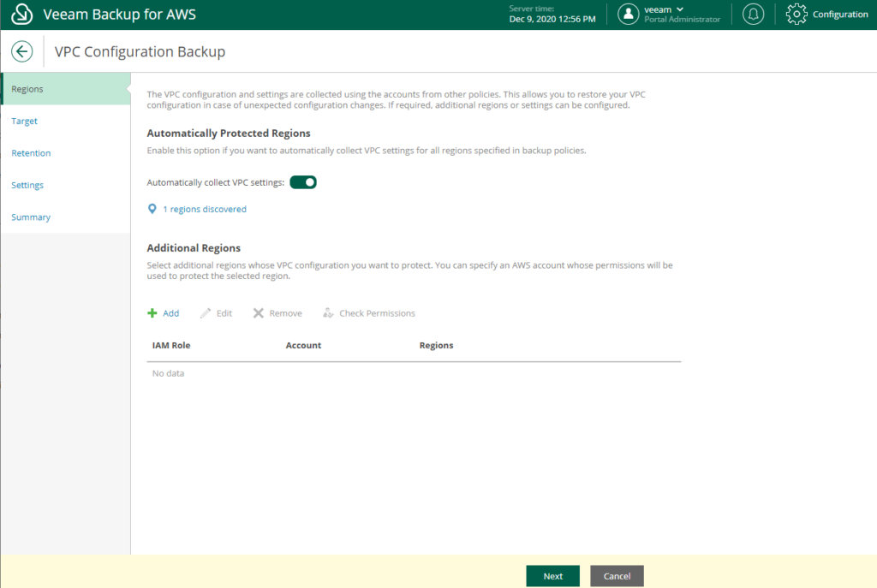Screen dimensions: 877x588
Task: Click the Veeam Backup for AWS title
Action: point(120,14)
